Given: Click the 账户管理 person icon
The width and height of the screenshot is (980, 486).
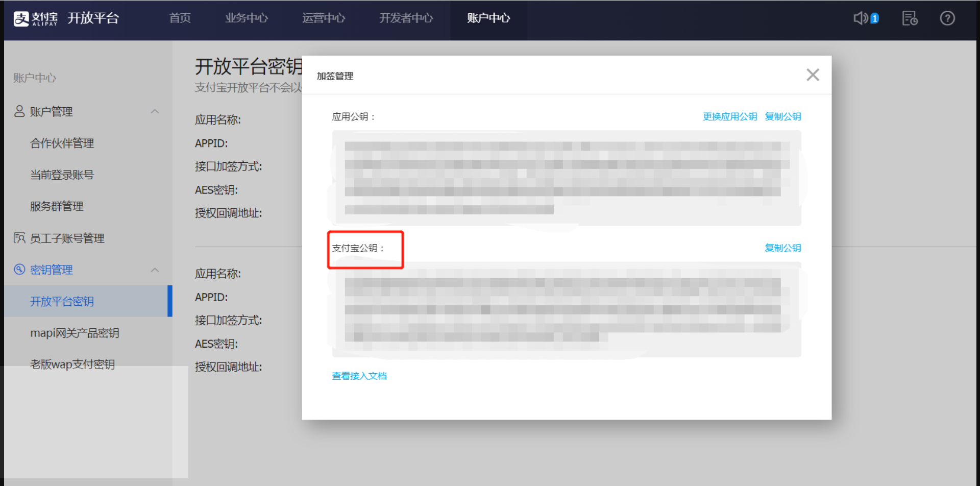Looking at the screenshot, I should coord(19,111).
